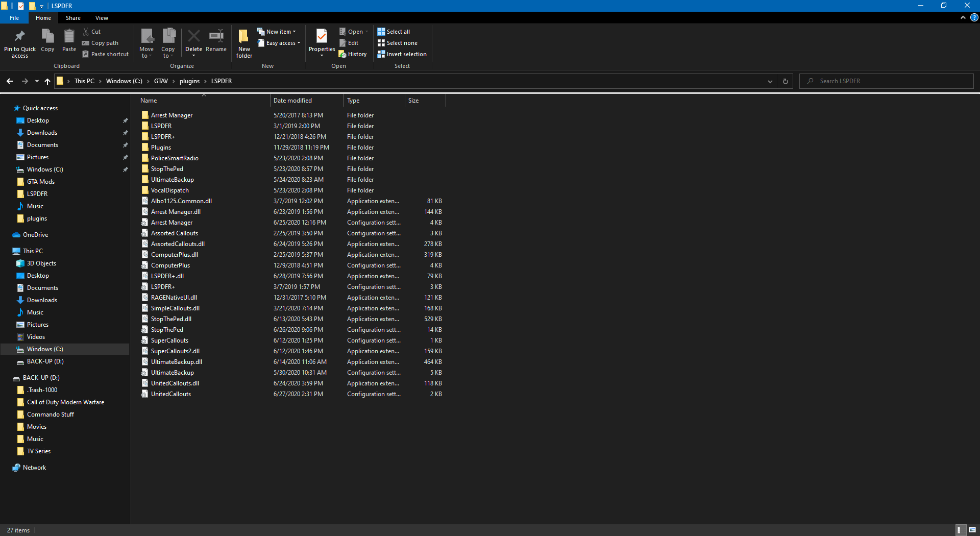Open the Help question mark icon
The width and height of the screenshot is (980, 536).
point(974,18)
